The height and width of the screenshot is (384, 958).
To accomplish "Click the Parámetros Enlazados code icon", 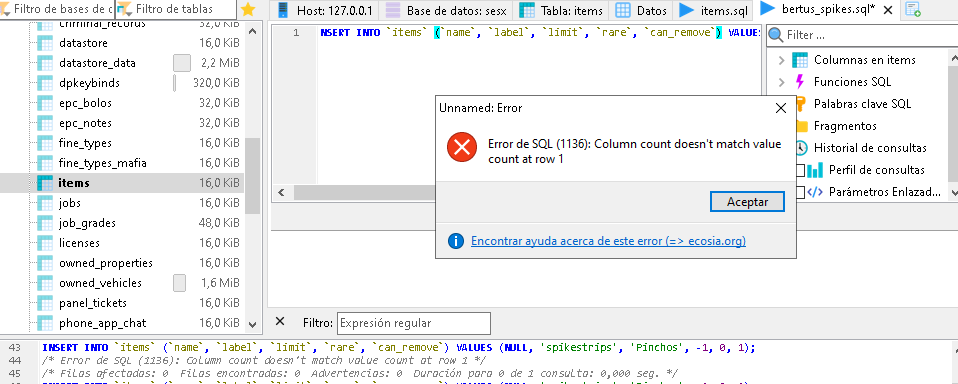I will [x=815, y=192].
